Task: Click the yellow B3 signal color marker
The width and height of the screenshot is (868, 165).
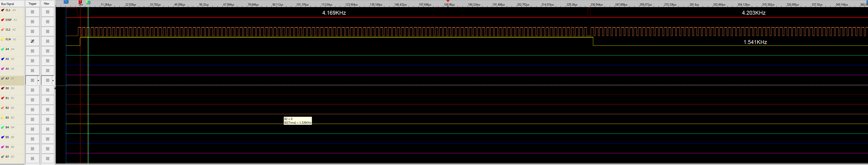Action: 3,118
